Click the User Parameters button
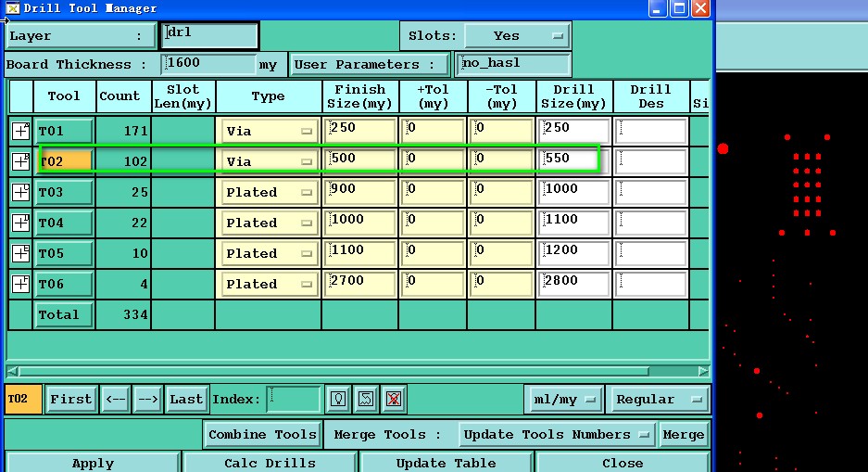 pyautogui.click(x=369, y=64)
